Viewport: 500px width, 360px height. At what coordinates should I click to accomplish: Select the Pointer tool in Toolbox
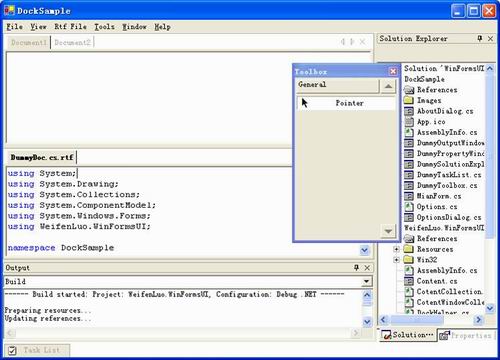click(346, 103)
